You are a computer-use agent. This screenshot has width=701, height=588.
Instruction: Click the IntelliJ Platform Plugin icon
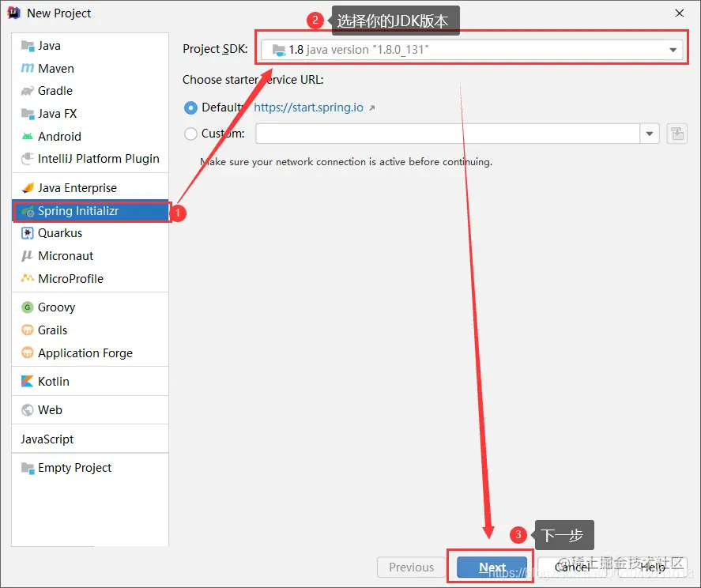[28, 159]
